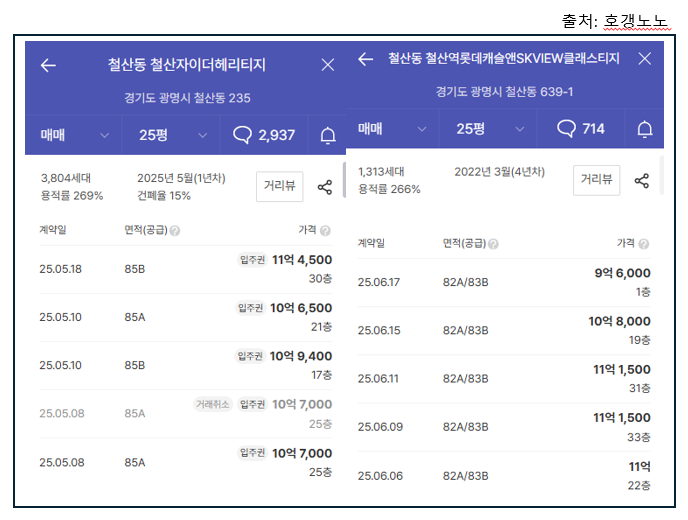
Task: Select the 25.06.06 11억 transaction
Action: coord(504,476)
